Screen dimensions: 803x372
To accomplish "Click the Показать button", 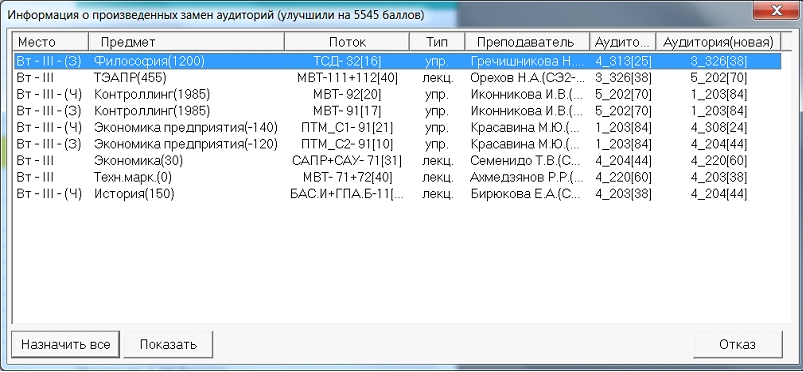I will click(168, 344).
